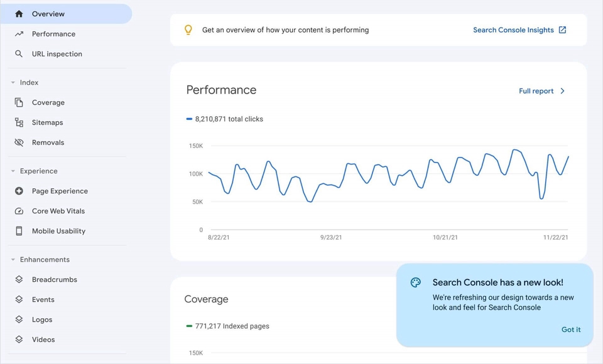The width and height of the screenshot is (603, 364).
Task: Click the Index section heading
Action: [30, 83]
